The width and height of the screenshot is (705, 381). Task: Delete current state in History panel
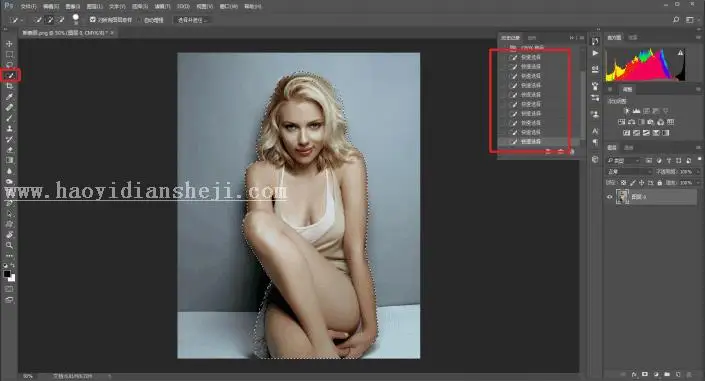tap(572, 152)
